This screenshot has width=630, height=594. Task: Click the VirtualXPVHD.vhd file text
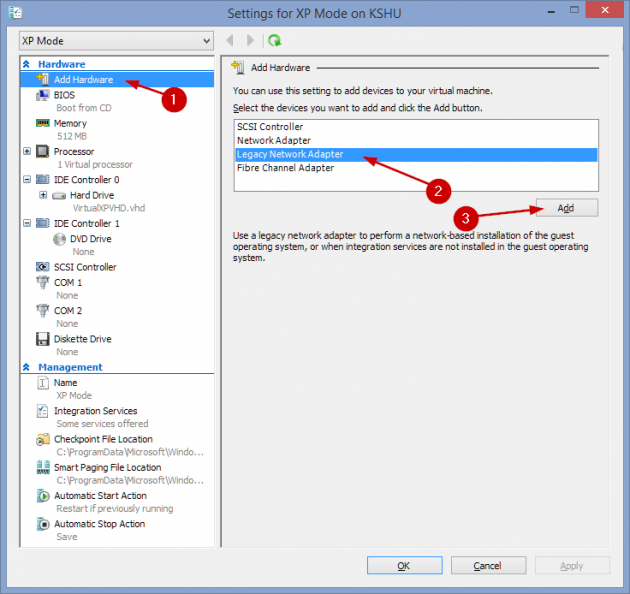[x=109, y=208]
